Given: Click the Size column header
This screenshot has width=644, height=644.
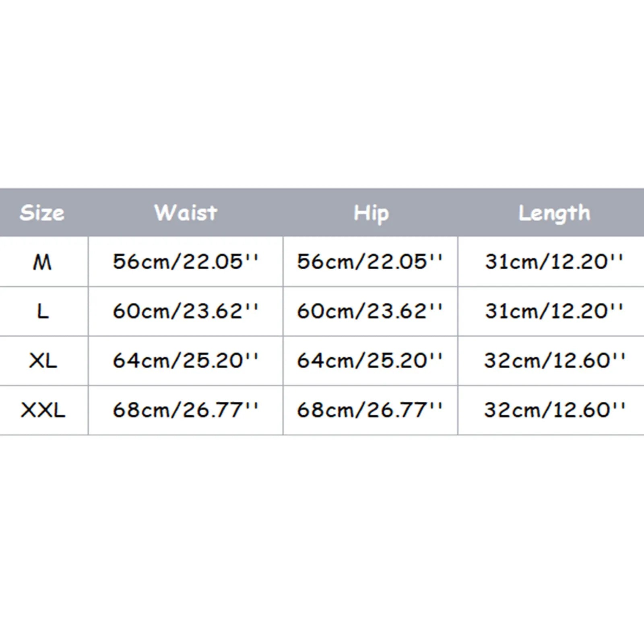Looking at the screenshot, I should point(42,213).
